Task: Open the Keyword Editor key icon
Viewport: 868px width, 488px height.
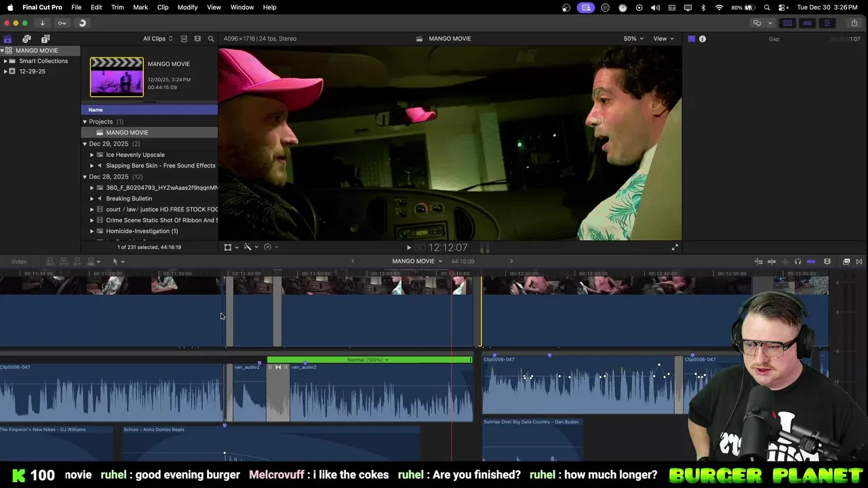Action: (62, 23)
